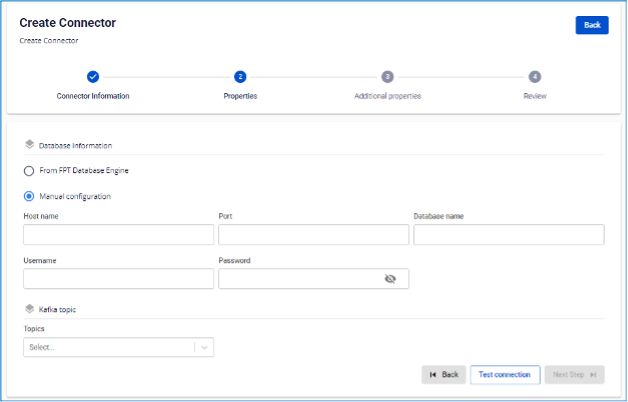Select step 2 Properties circle

click(x=240, y=76)
